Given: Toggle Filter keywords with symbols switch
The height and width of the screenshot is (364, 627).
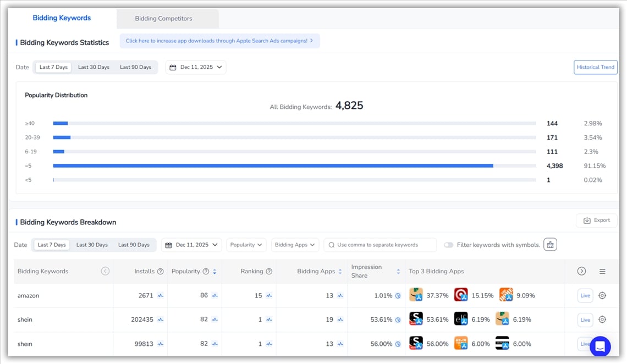Looking at the screenshot, I should tap(449, 245).
